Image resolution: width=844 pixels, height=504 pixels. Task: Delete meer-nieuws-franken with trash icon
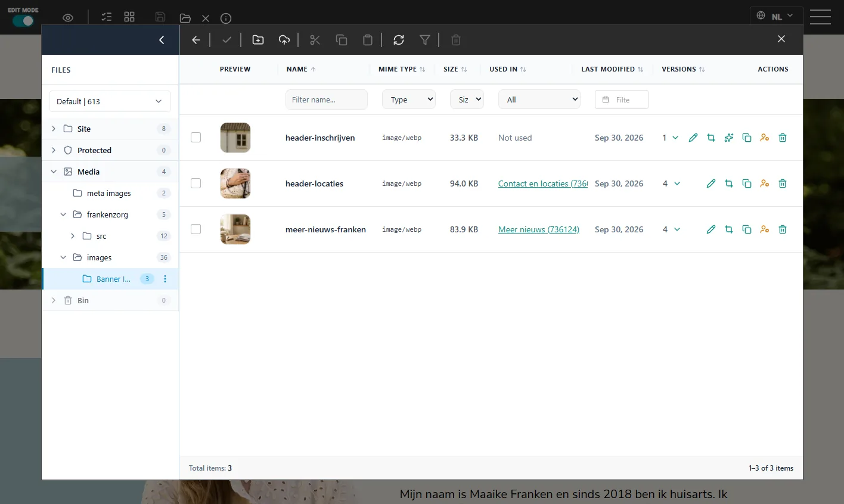[x=783, y=229]
